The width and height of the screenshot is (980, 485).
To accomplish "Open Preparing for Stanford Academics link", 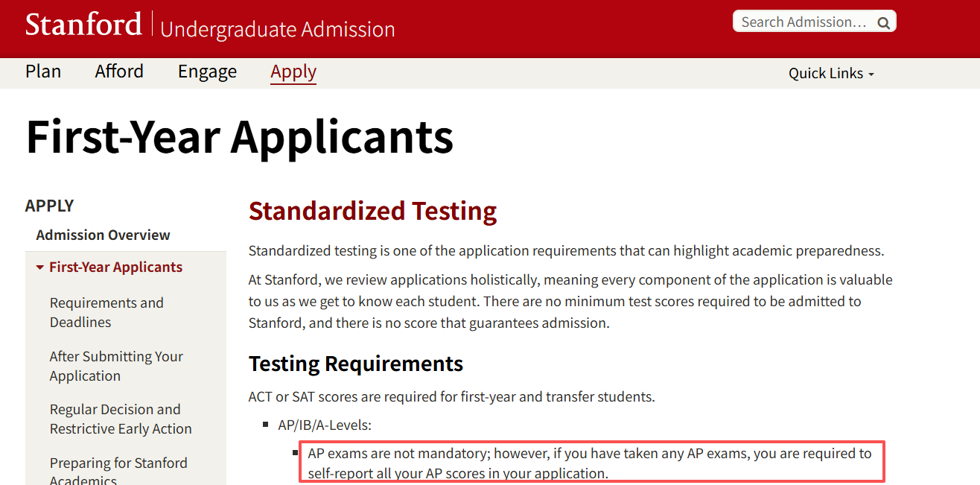I will [118, 471].
